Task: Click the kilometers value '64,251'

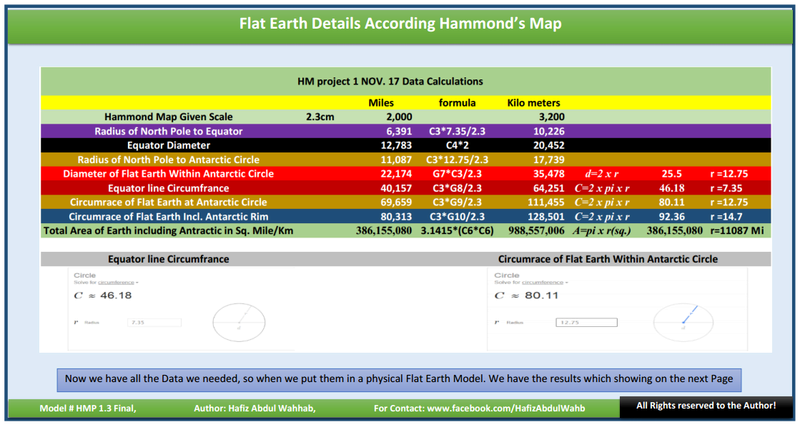Action: (549, 188)
